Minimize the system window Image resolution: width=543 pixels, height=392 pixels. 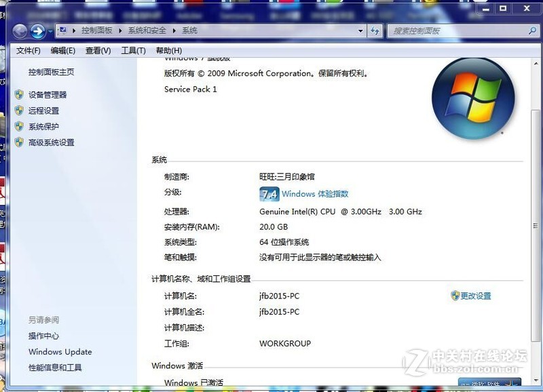[486, 8]
